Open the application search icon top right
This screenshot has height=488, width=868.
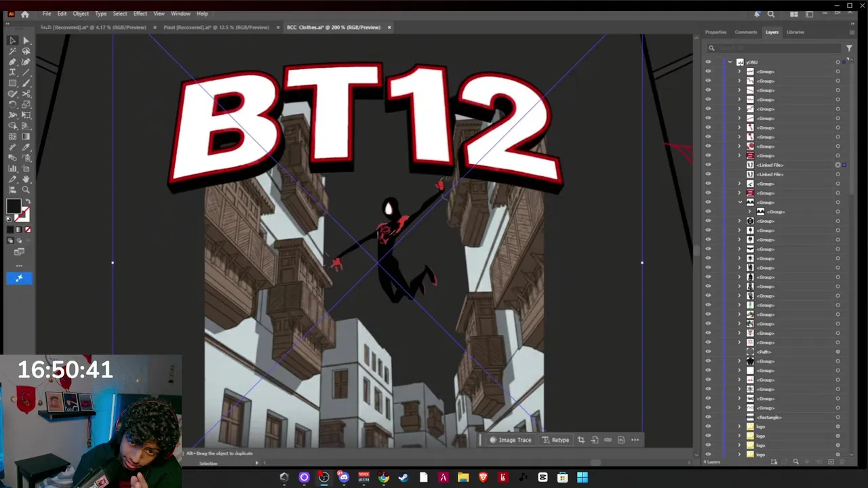pyautogui.click(x=771, y=14)
